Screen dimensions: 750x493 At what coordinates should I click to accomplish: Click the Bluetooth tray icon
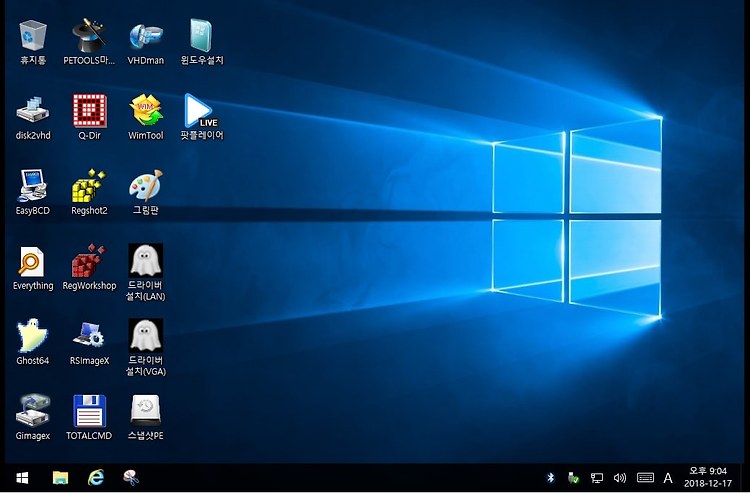pos(551,478)
